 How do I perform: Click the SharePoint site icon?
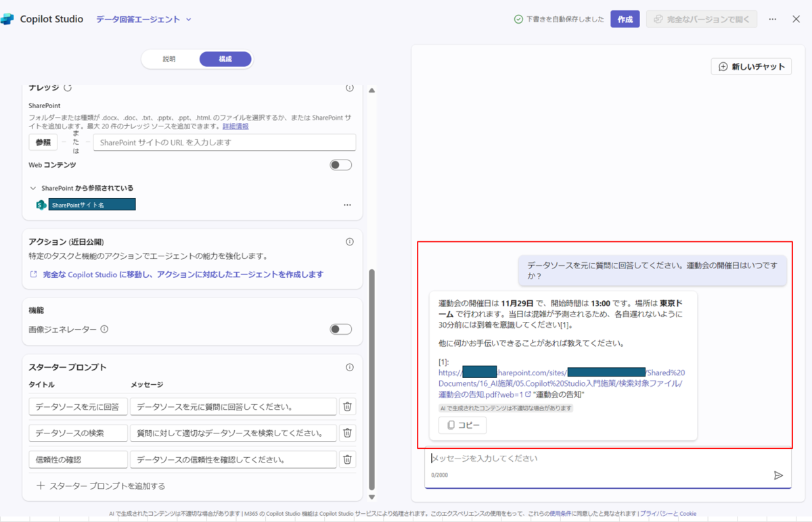click(41, 205)
